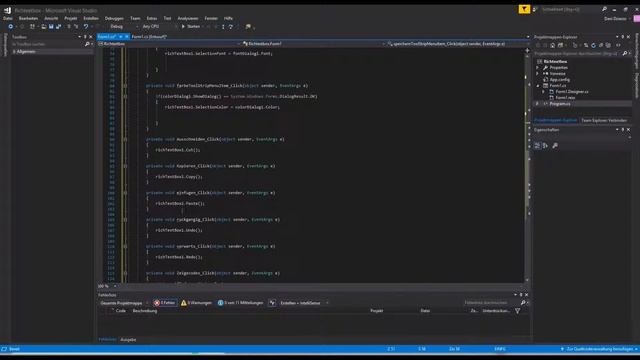Collapse the Form1.cs node in Solution Explorer

pyautogui.click(x=538, y=86)
